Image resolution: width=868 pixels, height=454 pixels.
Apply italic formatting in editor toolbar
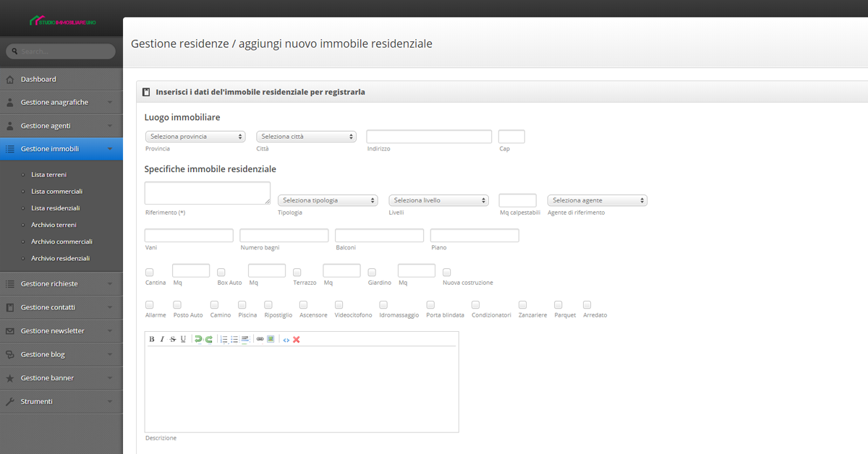pyautogui.click(x=162, y=339)
